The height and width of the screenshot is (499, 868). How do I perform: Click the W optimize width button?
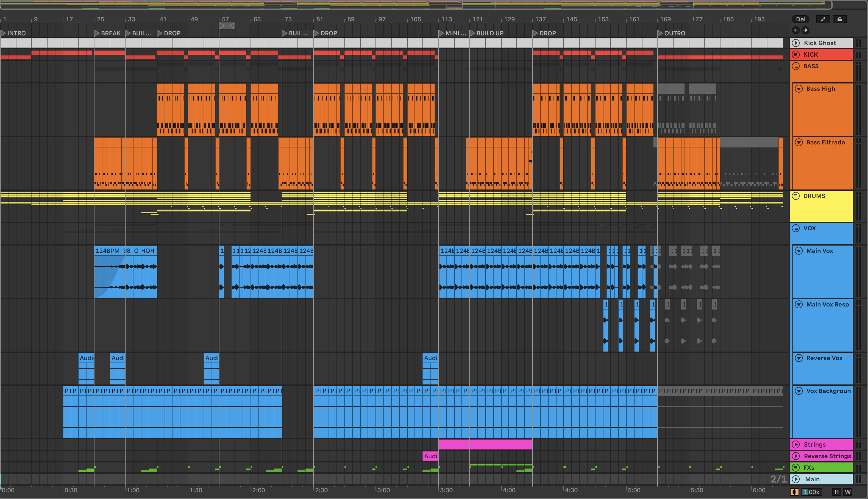pos(848,492)
